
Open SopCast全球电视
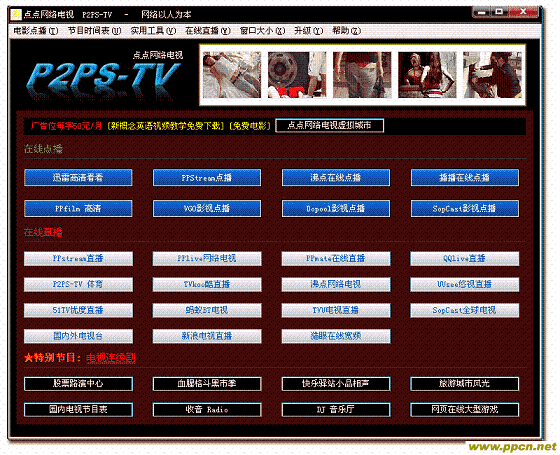pyautogui.click(x=465, y=310)
